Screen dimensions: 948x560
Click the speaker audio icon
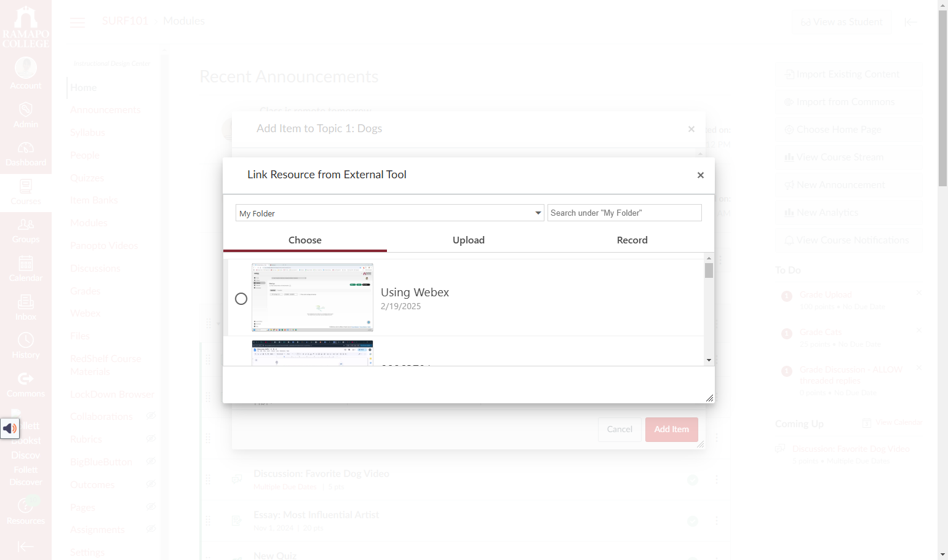click(x=10, y=428)
